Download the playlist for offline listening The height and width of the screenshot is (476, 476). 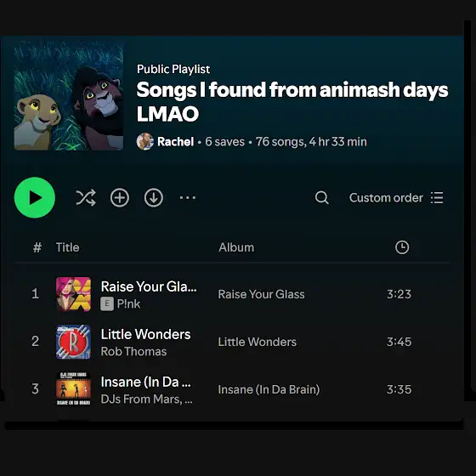click(154, 198)
